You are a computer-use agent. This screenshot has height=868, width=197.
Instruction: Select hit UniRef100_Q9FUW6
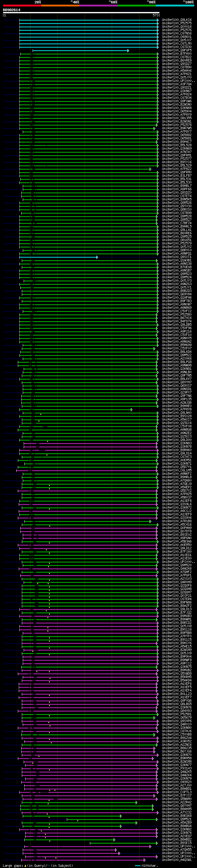click(x=176, y=101)
